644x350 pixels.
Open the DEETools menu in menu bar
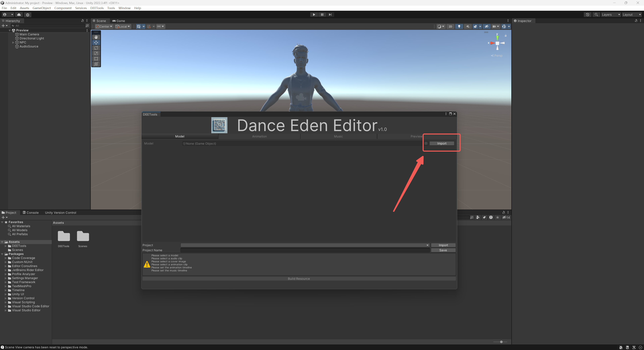coord(97,8)
